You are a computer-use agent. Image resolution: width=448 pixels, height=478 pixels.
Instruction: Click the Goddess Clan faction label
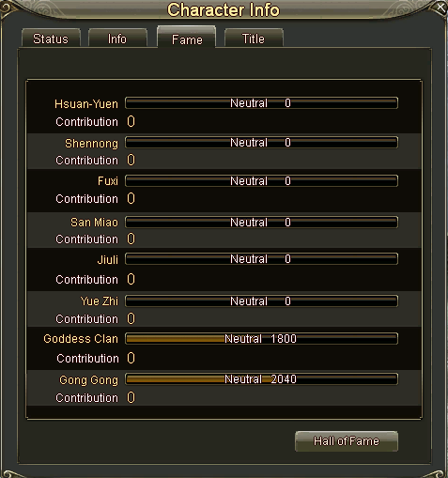tap(81, 339)
